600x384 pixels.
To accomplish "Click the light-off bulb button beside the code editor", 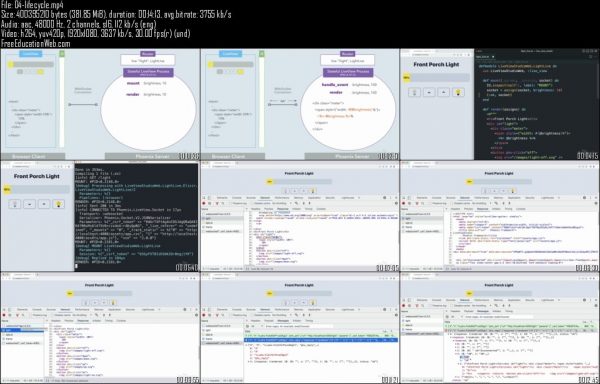I will (x=414, y=92).
